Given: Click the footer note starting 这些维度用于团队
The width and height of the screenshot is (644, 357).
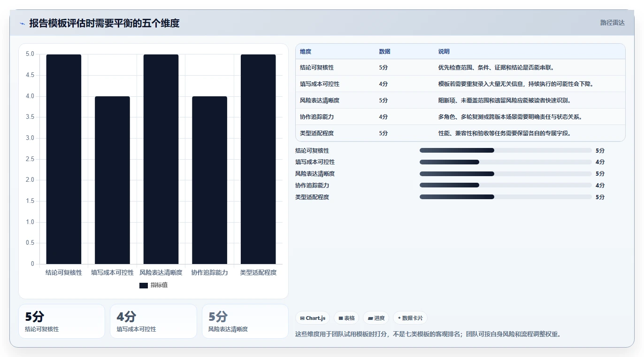Looking at the screenshot, I should click(x=428, y=334).
